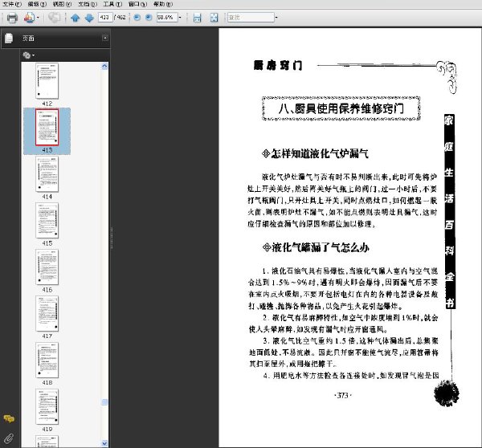
Task: Select page thumbnail 419
Action: tap(47, 406)
